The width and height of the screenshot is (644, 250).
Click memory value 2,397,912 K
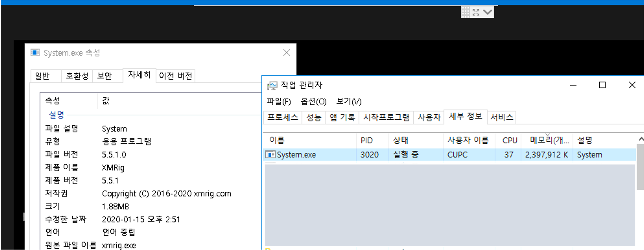pos(547,155)
